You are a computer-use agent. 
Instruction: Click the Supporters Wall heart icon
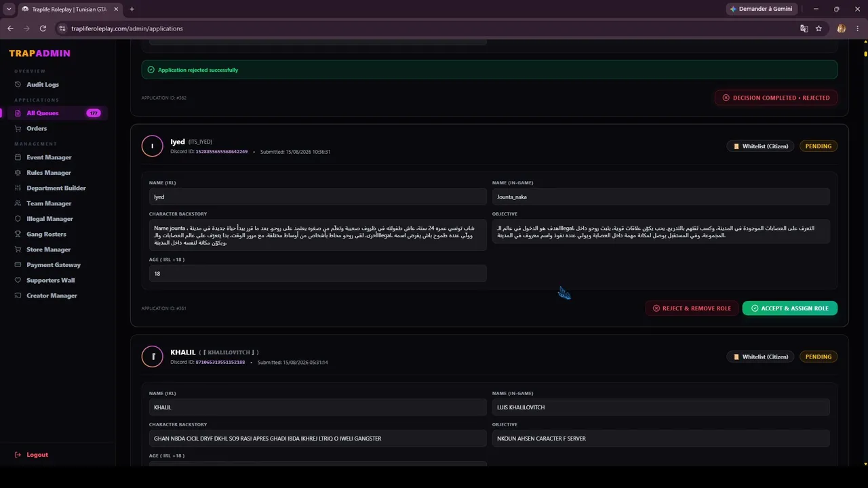18,281
